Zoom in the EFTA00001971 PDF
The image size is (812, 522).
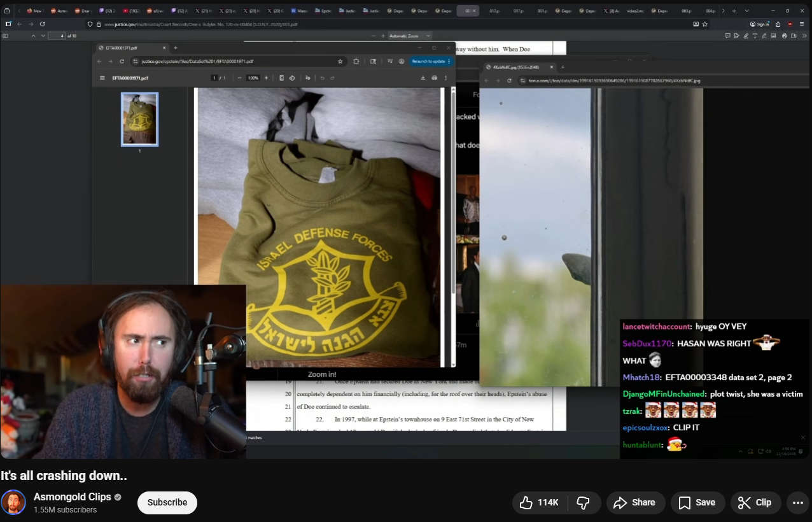[x=267, y=78]
